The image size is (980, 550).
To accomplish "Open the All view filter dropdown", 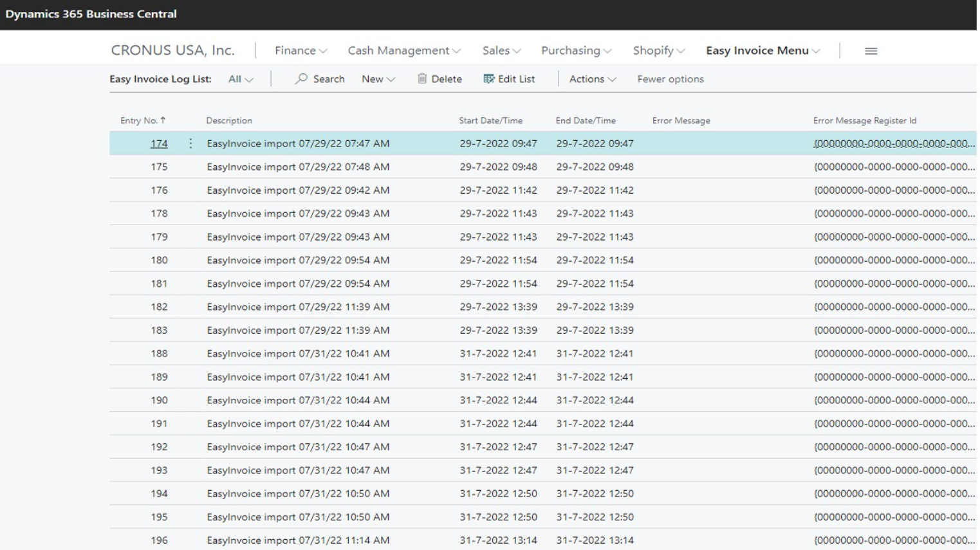I will [241, 79].
